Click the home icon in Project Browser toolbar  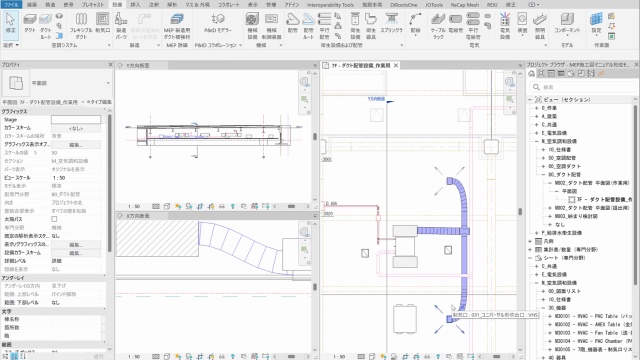531,73
